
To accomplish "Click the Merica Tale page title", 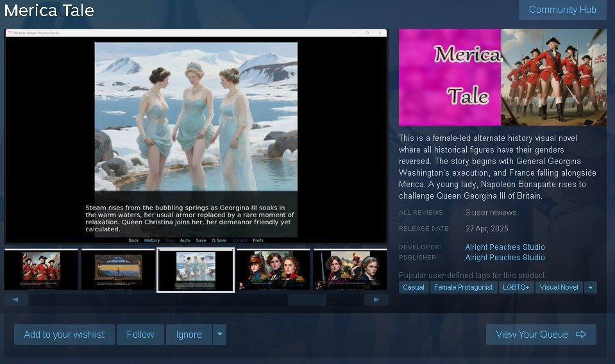I will coord(49,11).
